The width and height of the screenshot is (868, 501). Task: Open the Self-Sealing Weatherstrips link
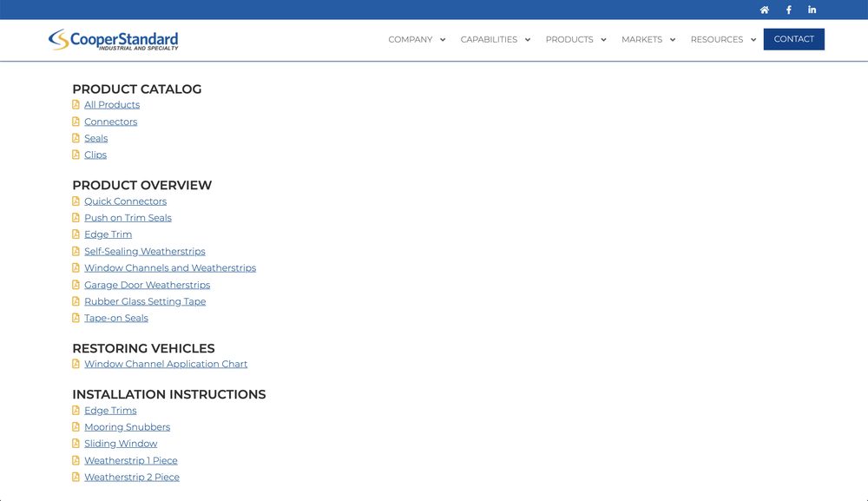tap(144, 251)
